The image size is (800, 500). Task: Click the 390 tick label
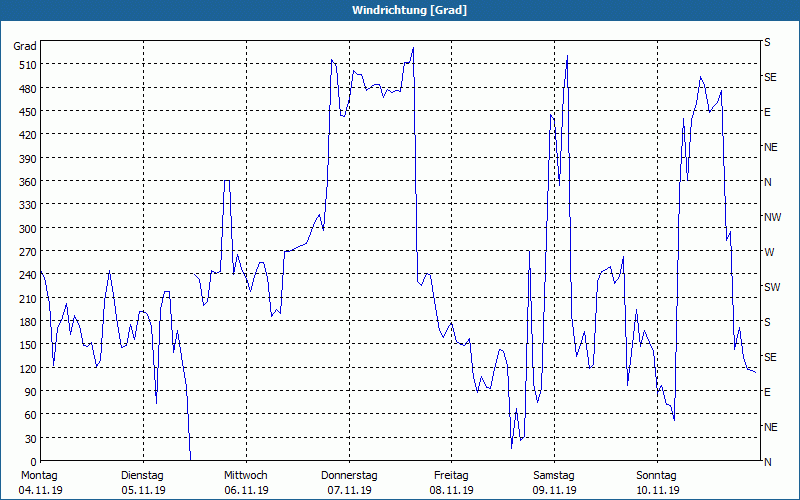click(28, 159)
